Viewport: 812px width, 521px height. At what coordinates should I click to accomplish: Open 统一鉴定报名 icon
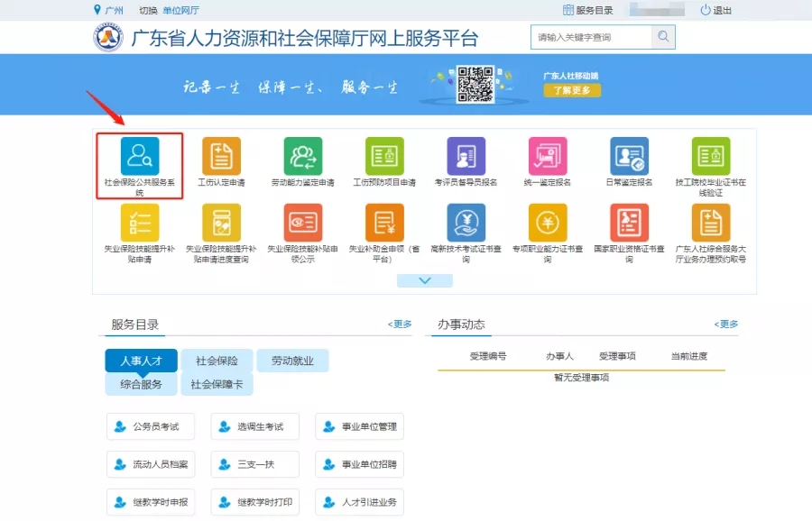tap(547, 156)
